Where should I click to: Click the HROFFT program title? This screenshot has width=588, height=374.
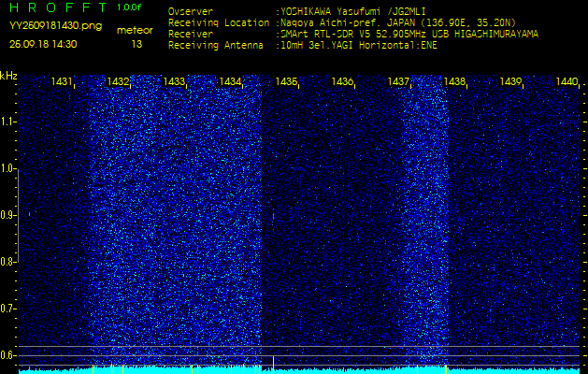point(59,7)
